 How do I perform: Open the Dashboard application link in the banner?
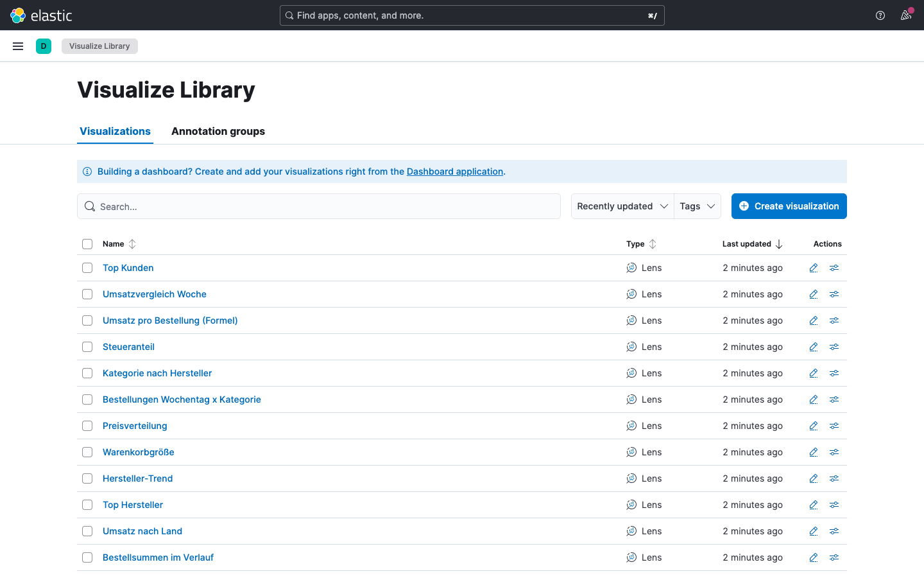pos(455,171)
